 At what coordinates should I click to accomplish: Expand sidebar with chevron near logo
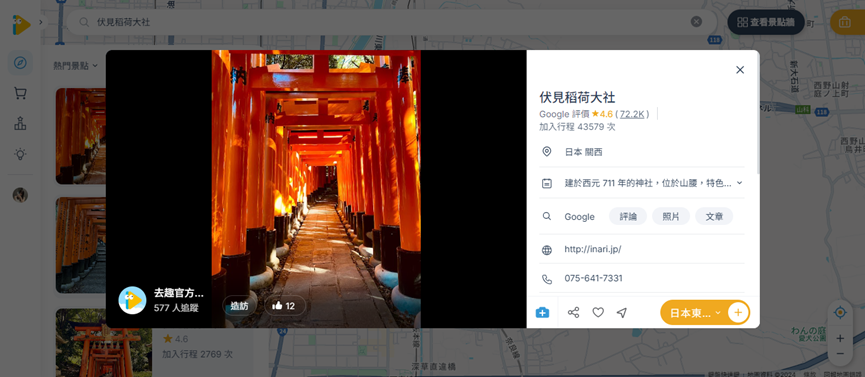40,23
